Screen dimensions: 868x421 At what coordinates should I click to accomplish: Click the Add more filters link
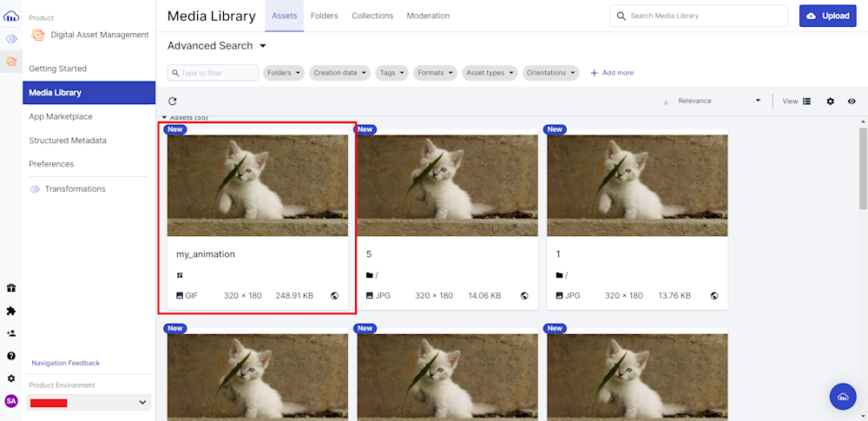point(612,73)
